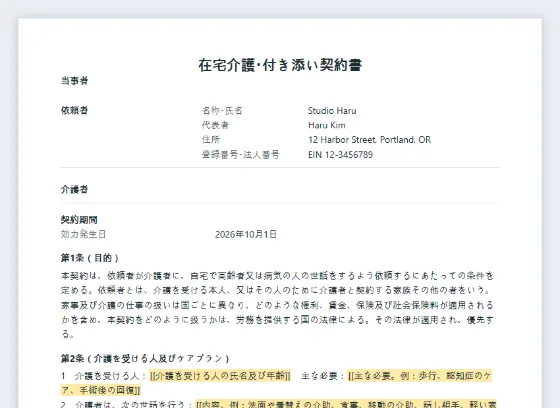Click the highlighted 主な必要 placeholder field
560x408 pixels.
276,383
